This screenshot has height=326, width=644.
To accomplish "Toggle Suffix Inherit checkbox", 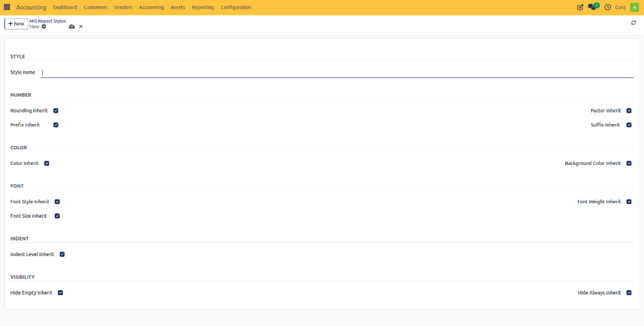I will pos(629,125).
